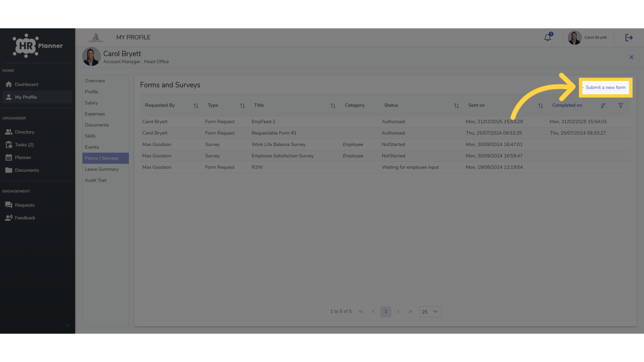644x362 pixels.
Task: Click the logout icon
Action: pyautogui.click(x=629, y=38)
